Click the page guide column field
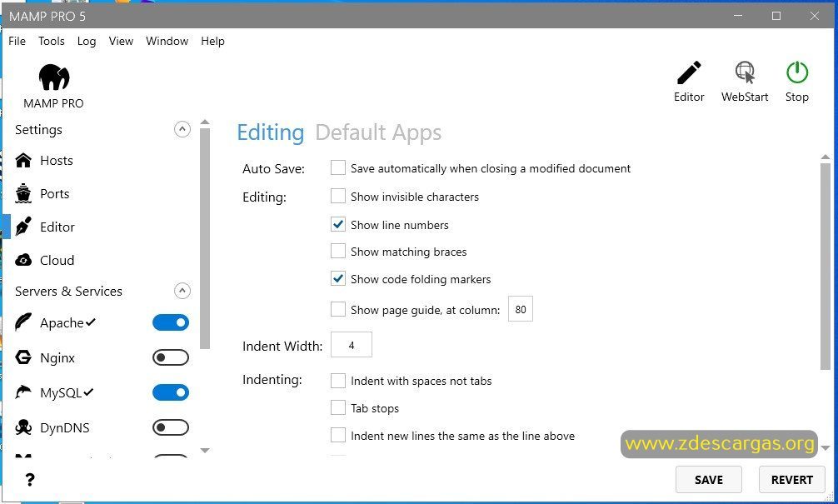The height and width of the screenshot is (504, 838). click(x=521, y=309)
